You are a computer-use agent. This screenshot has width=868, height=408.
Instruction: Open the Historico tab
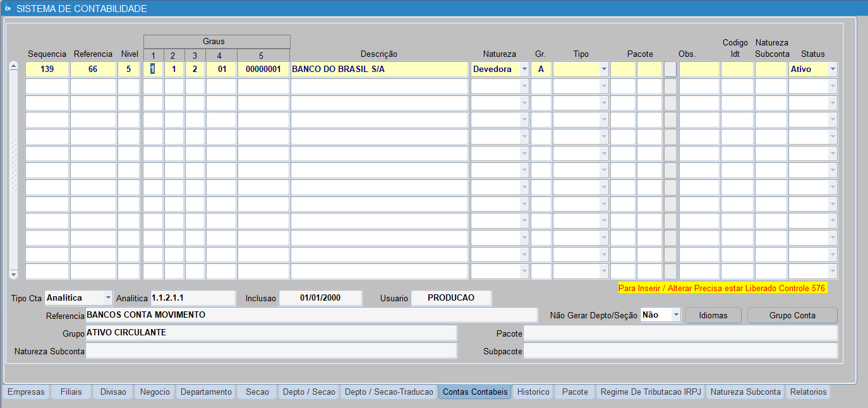pos(533,392)
